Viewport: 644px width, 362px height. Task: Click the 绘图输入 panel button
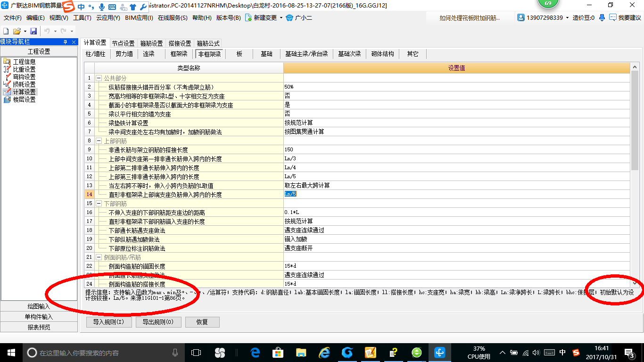(x=39, y=306)
